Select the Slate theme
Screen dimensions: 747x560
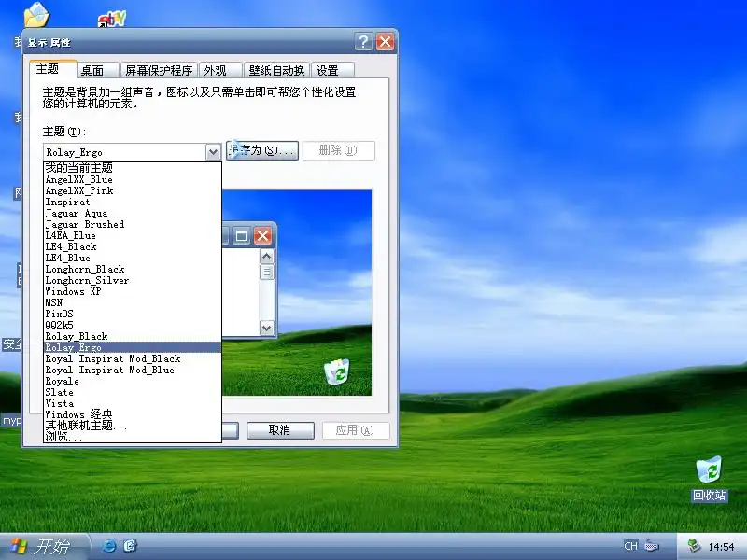tap(133, 392)
